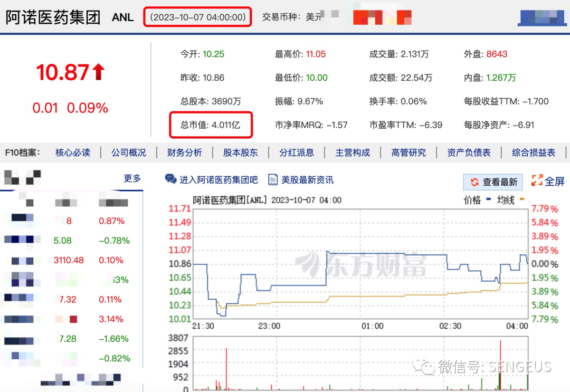Click the sidebar change value -1.66%
Image resolution: width=570 pixels, height=392 pixels.
114,339
